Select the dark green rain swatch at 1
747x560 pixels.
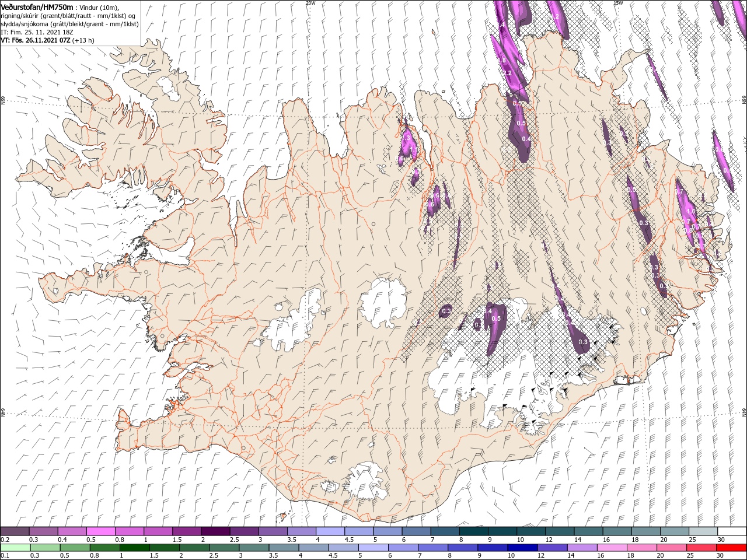point(134,548)
